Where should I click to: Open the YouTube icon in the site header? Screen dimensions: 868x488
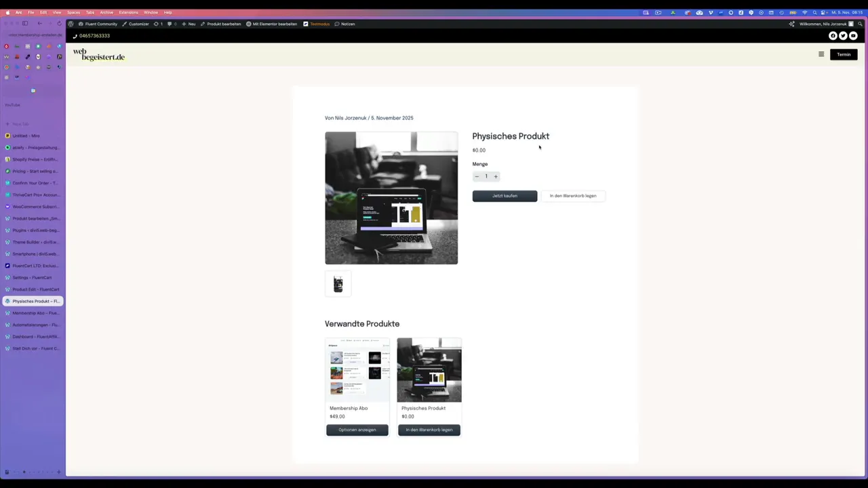[x=853, y=35]
